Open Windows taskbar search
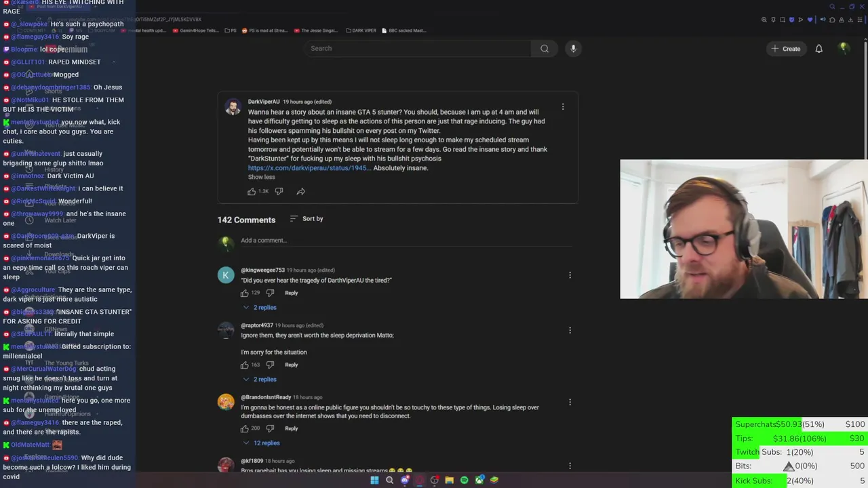The image size is (868, 488). click(389, 480)
